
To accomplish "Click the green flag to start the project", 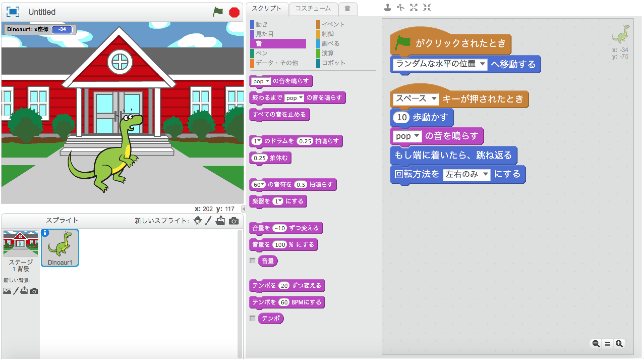I will tap(218, 12).
